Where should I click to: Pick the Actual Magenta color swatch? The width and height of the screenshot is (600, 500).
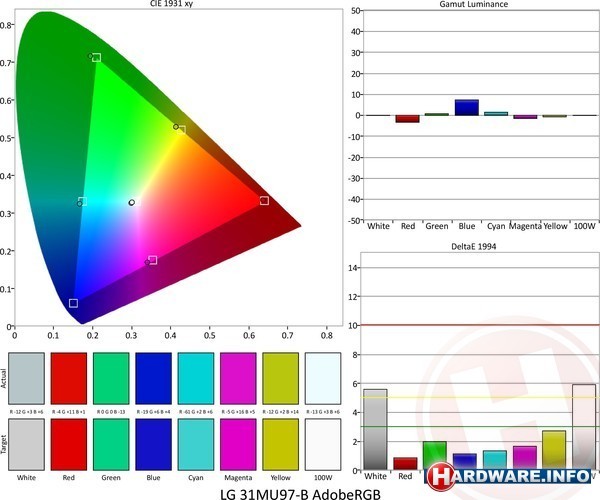coord(238,378)
